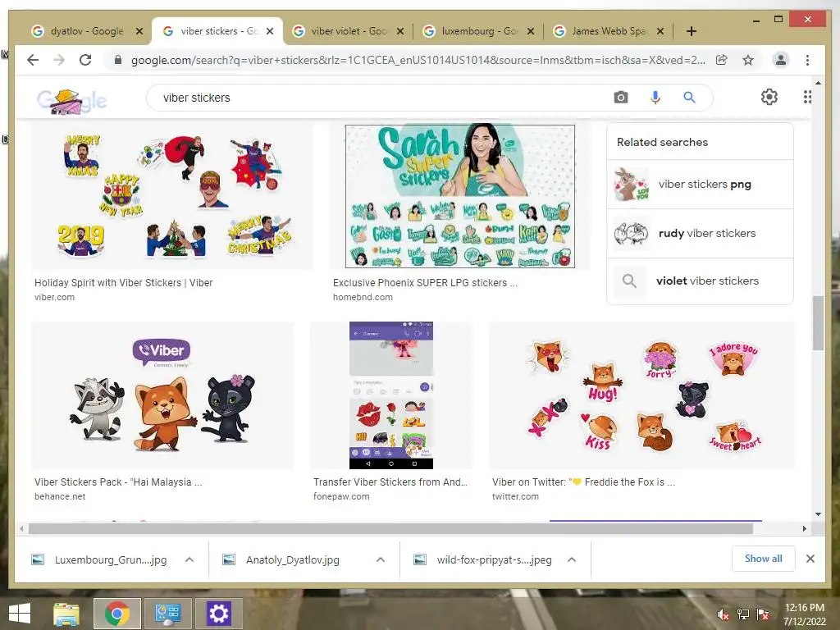Switch to James Webb Space tab

[x=609, y=31]
